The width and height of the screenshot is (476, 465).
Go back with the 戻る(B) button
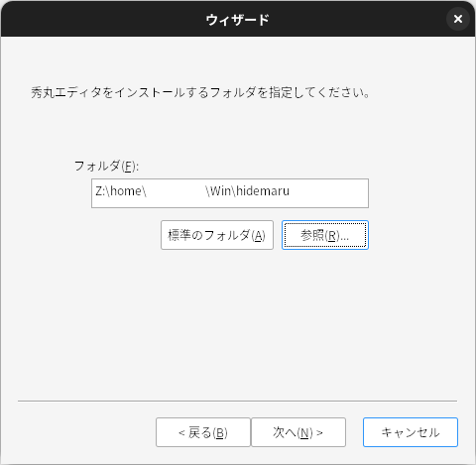tap(203, 432)
